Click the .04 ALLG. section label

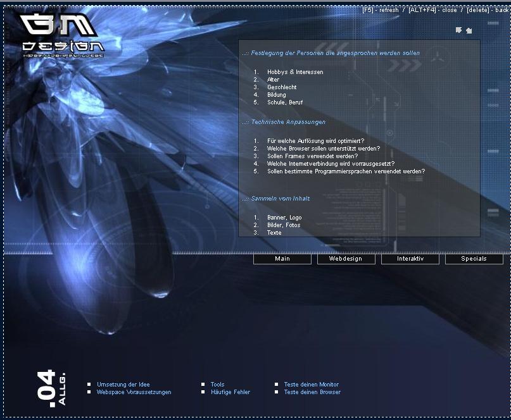[x=55, y=387]
